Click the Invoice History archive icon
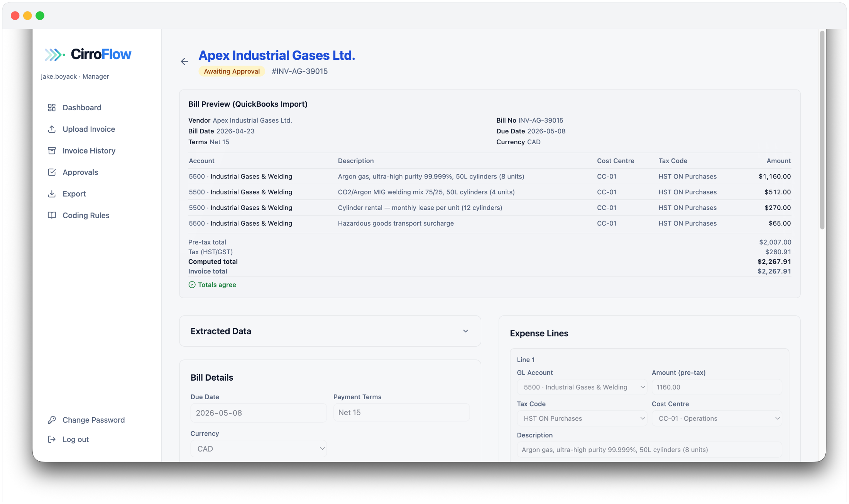The image size is (849, 504). (52, 151)
